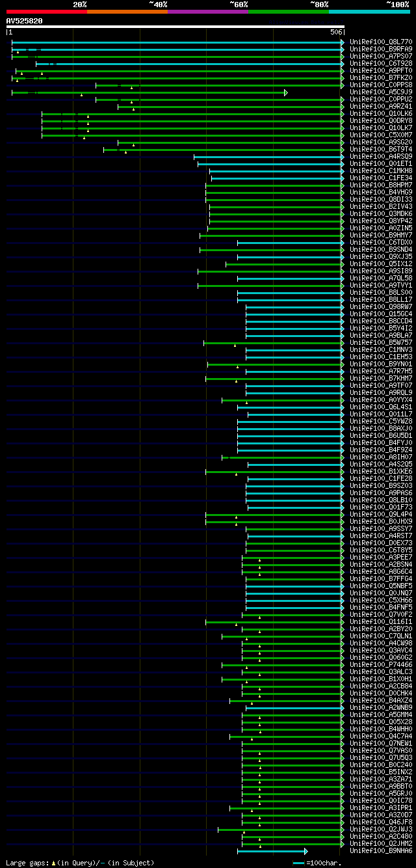Click the cyan alignment bar for A4RSQ9
Viewport: 416px width, 868px height.
(x=267, y=157)
